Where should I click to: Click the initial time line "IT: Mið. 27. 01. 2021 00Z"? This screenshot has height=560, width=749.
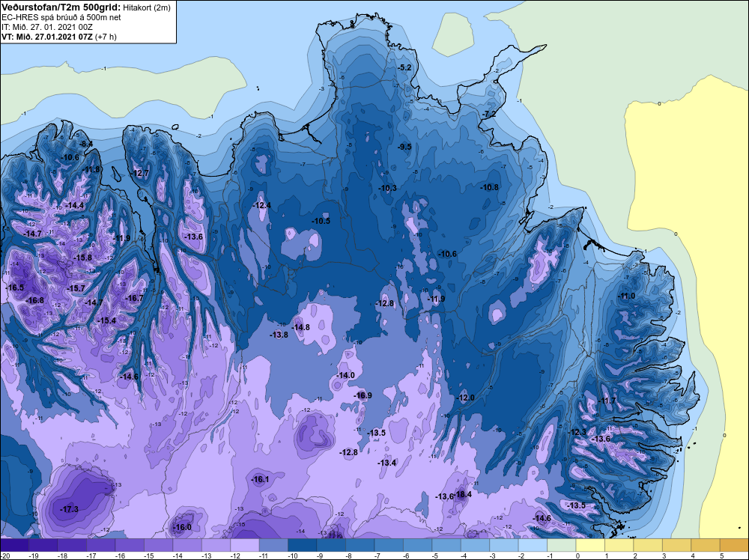coord(46,27)
